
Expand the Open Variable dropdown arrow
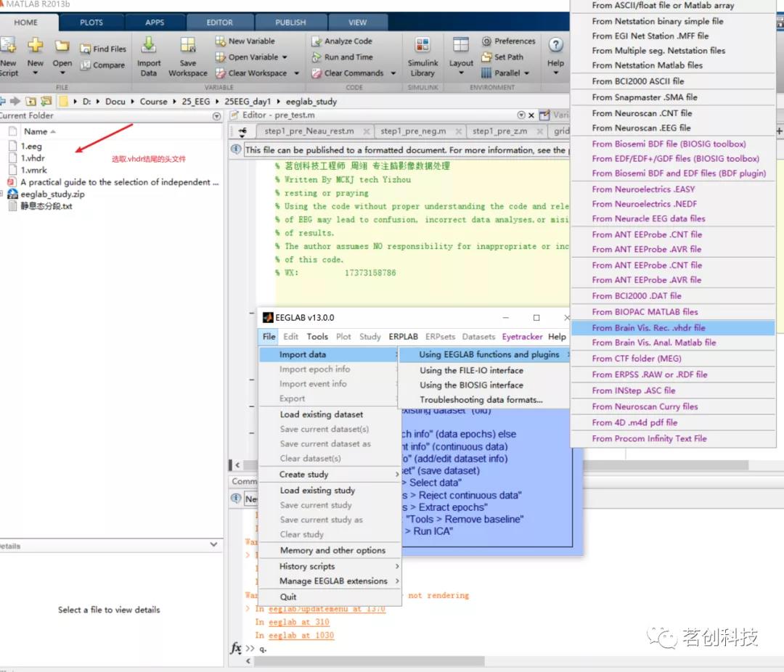[x=285, y=57]
